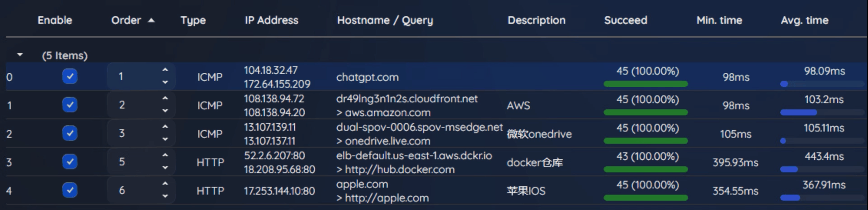This screenshot has height=210, width=868.
Task: Collapse the (5 Items) group
Action: click(20, 55)
